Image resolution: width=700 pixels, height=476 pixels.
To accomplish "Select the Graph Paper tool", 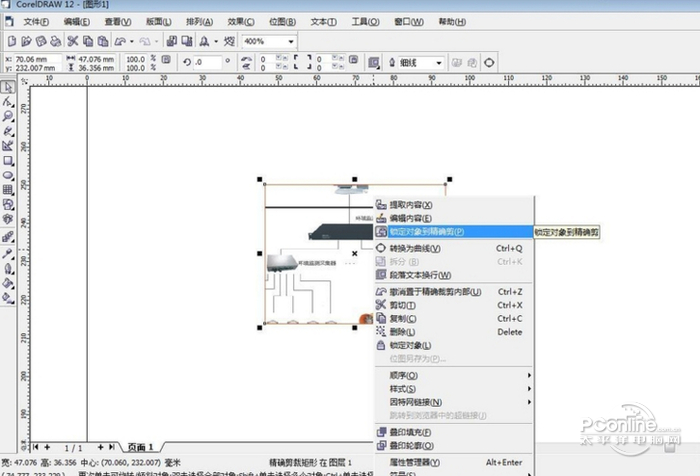I will [x=8, y=189].
